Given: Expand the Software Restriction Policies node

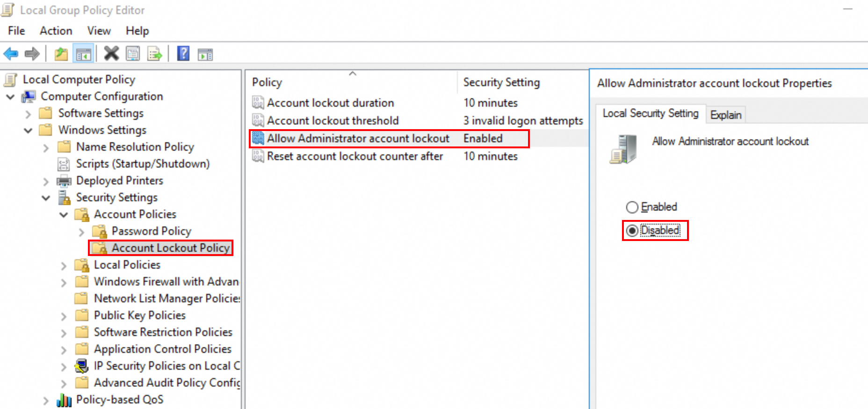Looking at the screenshot, I should pyautogui.click(x=64, y=333).
